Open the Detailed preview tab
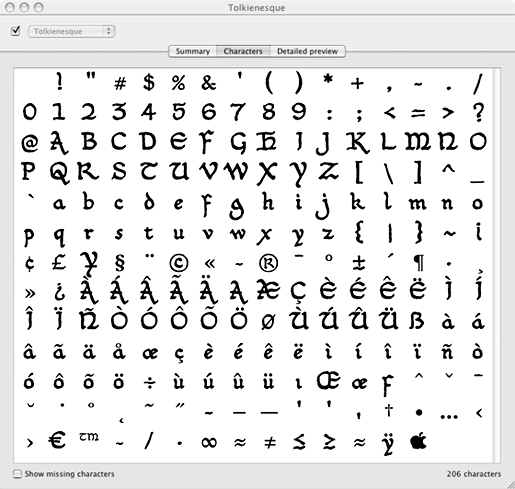515x489 pixels. [307, 51]
